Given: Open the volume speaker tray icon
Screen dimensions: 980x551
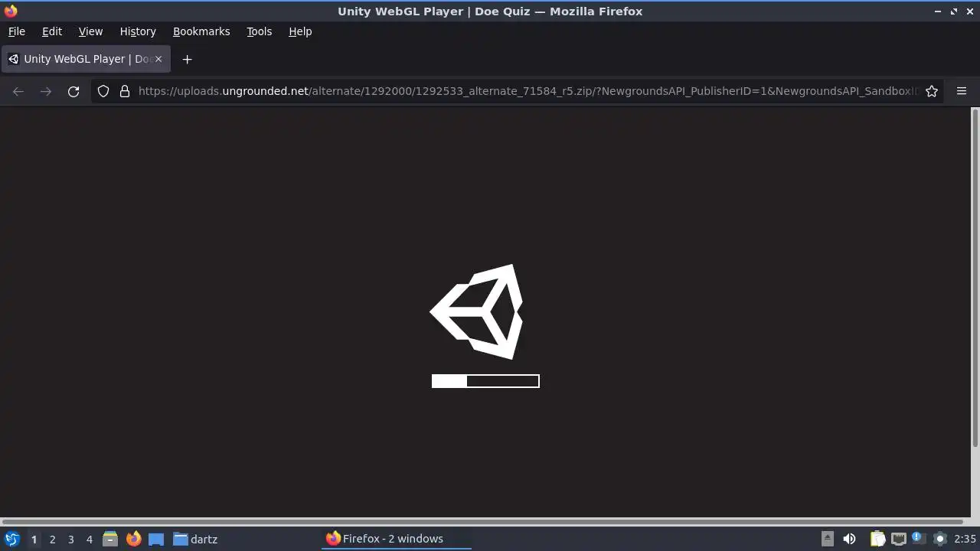Looking at the screenshot, I should tap(849, 539).
